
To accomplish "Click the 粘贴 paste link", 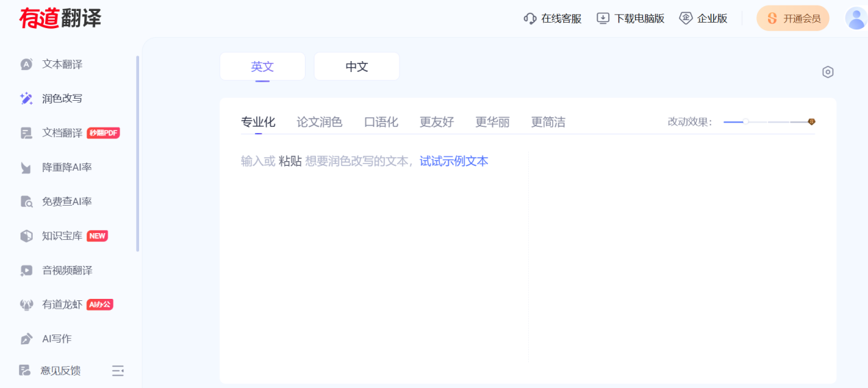I will pos(290,161).
